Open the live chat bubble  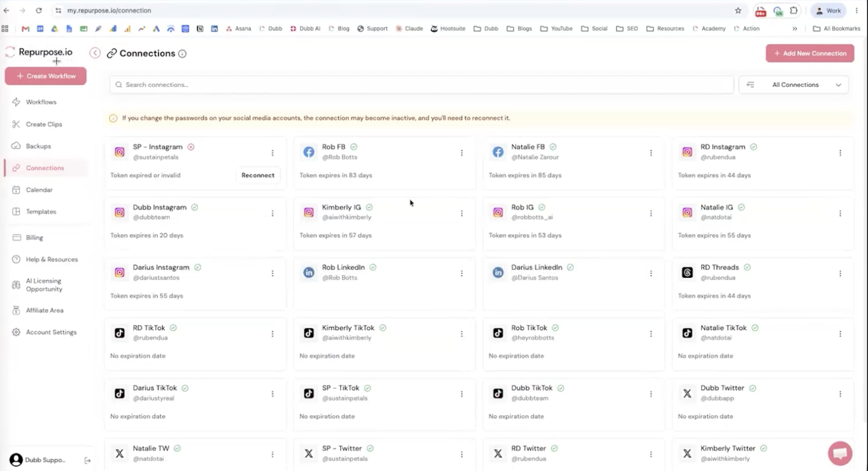pos(840,453)
